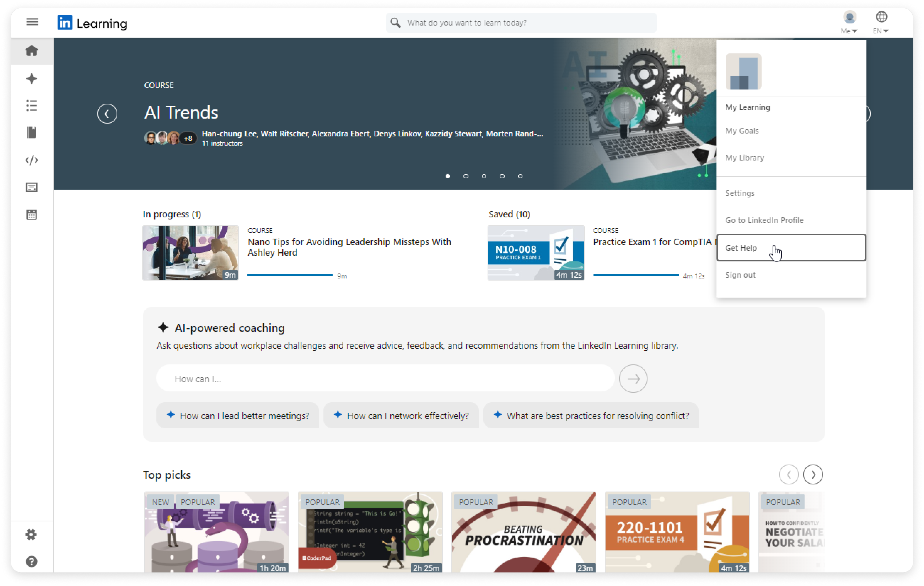Select My Library in the menu

(x=745, y=158)
